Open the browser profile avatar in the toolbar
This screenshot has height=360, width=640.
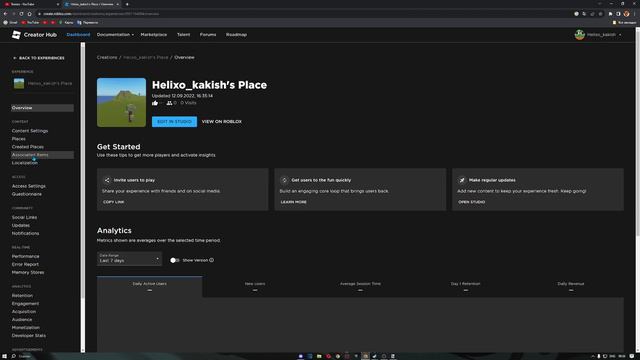pos(627,13)
